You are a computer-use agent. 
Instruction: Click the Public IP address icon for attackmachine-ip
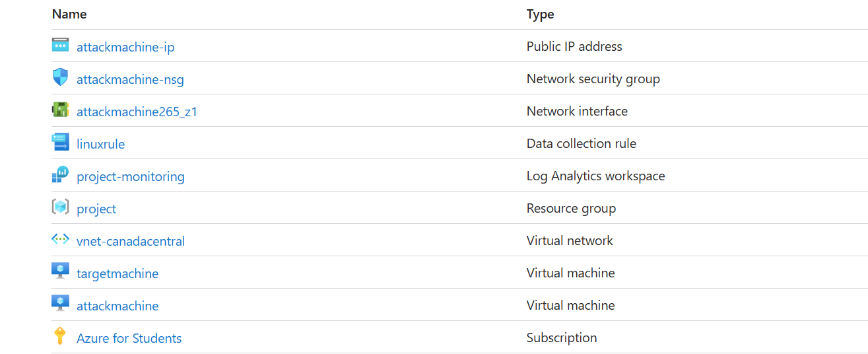pos(60,46)
